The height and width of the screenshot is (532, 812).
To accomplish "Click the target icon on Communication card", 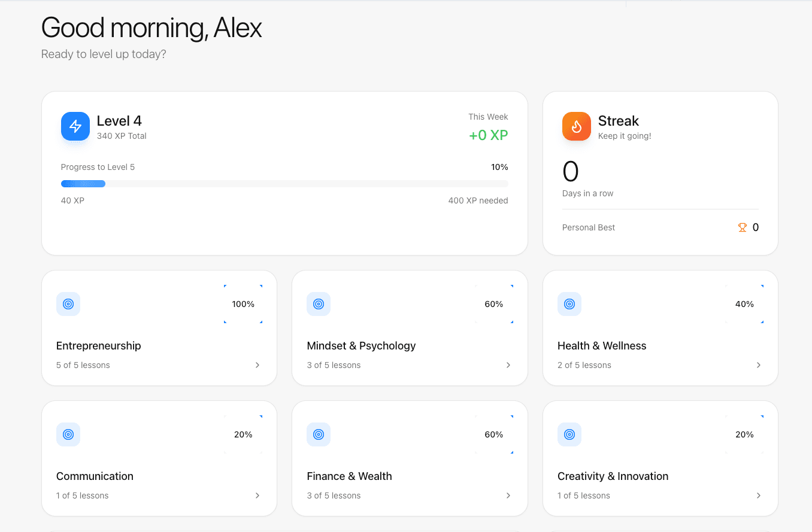I will tap(68, 434).
